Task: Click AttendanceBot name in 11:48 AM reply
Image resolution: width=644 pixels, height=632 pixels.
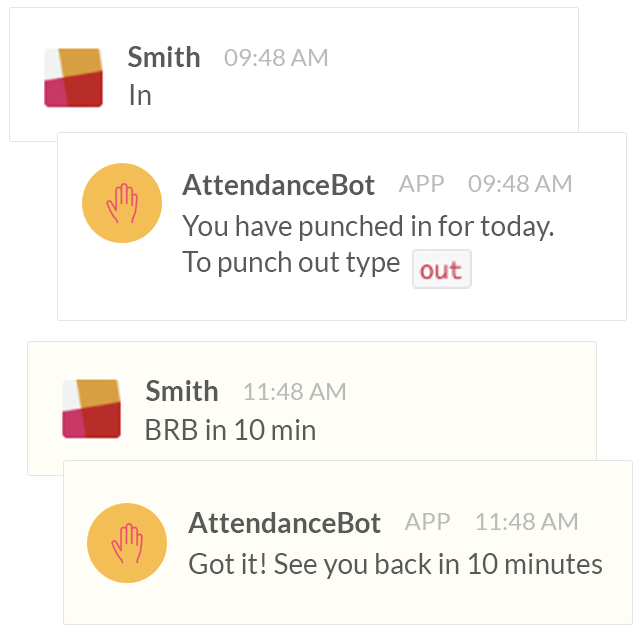Action: tap(284, 523)
